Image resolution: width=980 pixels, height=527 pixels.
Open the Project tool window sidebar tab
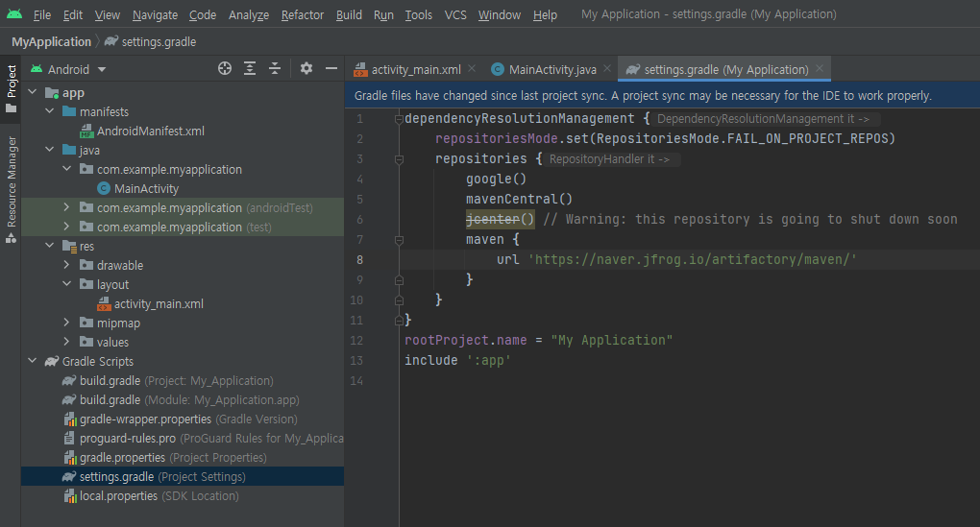tap(11, 88)
